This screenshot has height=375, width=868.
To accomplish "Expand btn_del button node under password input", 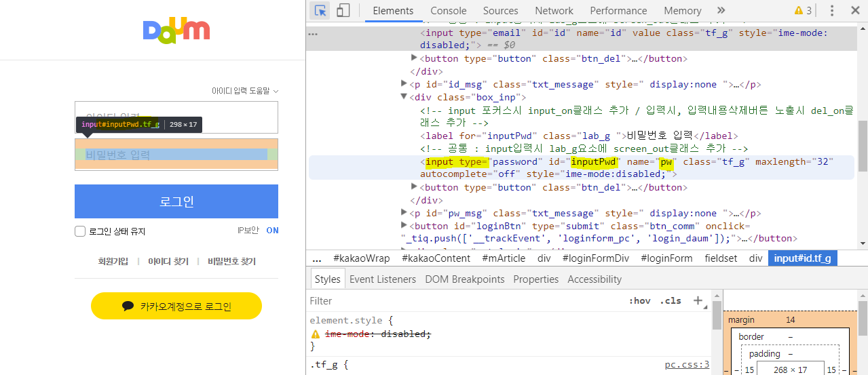I will (x=414, y=186).
